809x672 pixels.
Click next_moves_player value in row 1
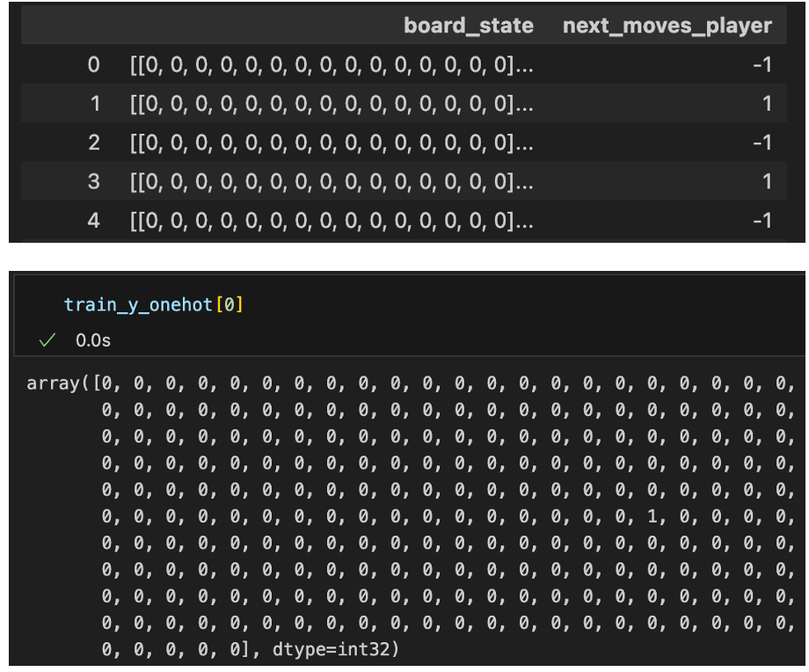click(766, 104)
